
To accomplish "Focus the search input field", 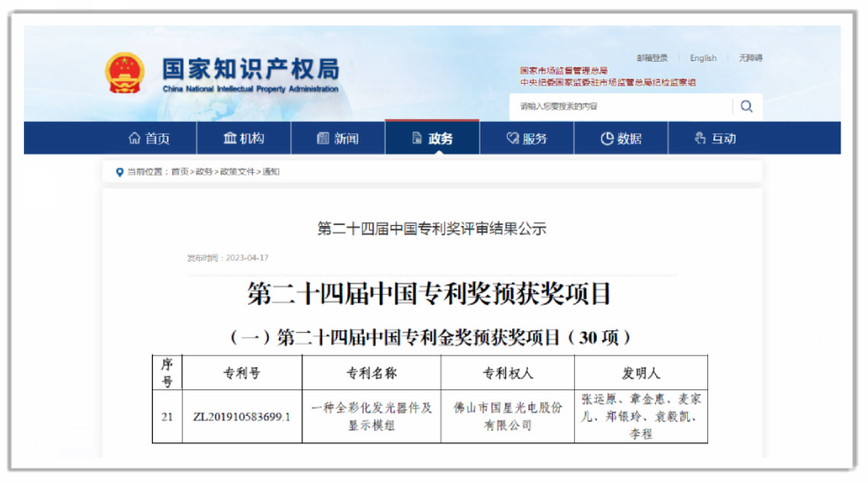I will (x=618, y=107).
